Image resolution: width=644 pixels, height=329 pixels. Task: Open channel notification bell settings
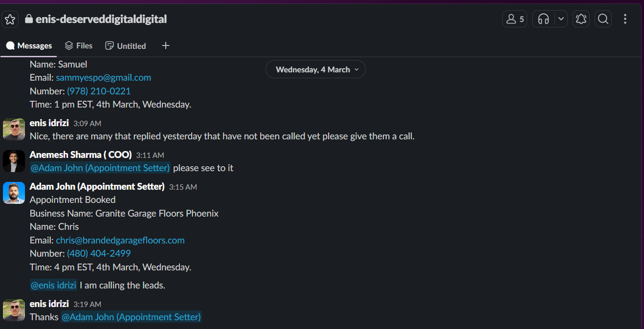click(581, 19)
